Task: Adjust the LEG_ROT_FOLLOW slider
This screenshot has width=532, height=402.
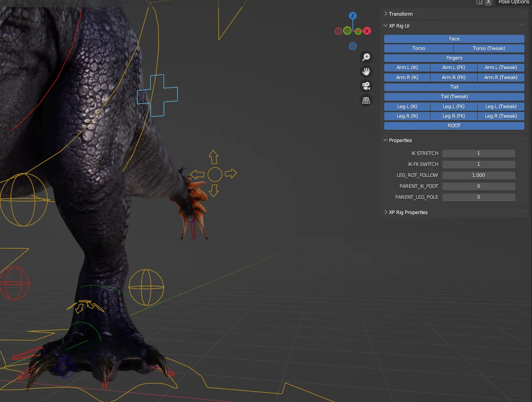Action: point(478,175)
